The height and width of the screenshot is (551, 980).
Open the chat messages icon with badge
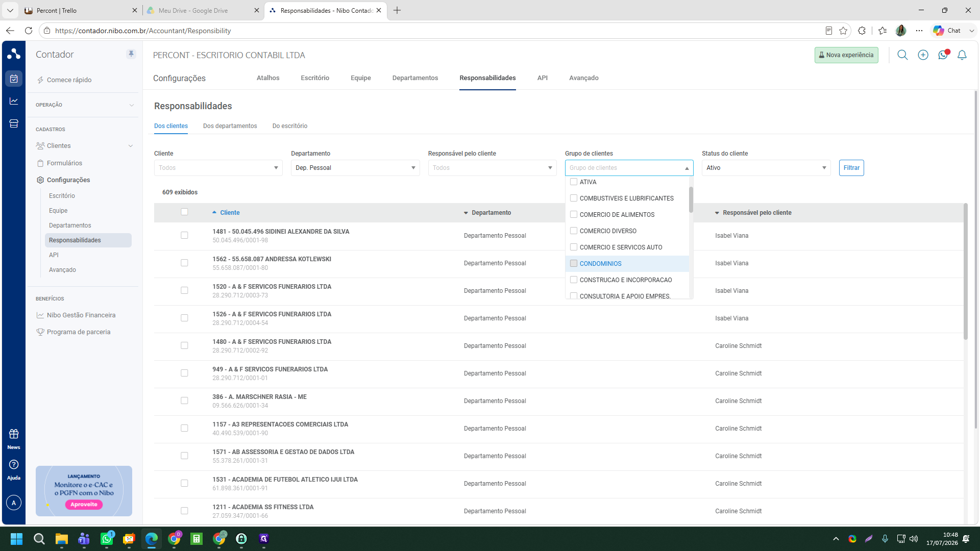click(x=943, y=55)
